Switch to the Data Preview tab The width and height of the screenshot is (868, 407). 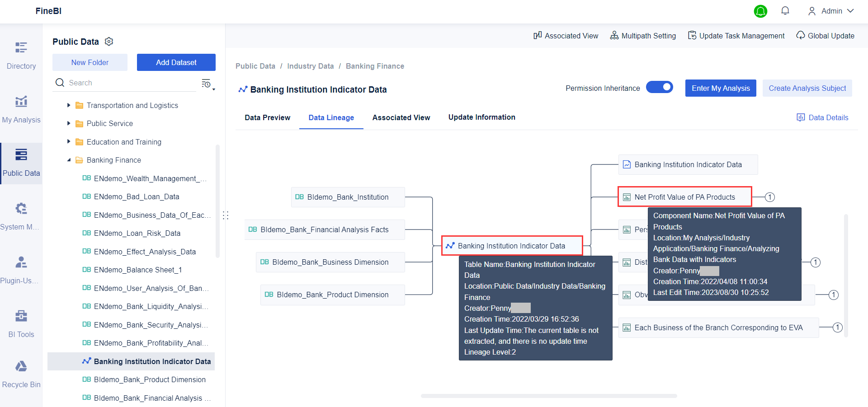(267, 117)
